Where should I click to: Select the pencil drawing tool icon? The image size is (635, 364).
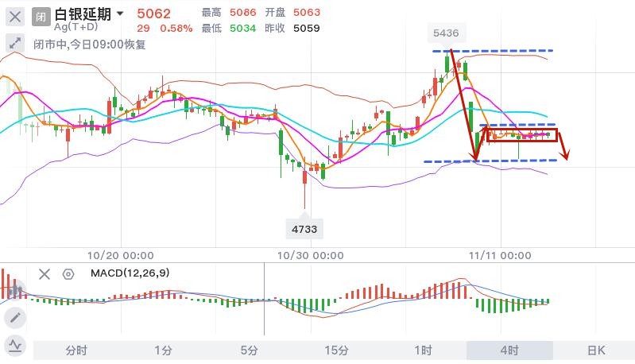coord(15,317)
